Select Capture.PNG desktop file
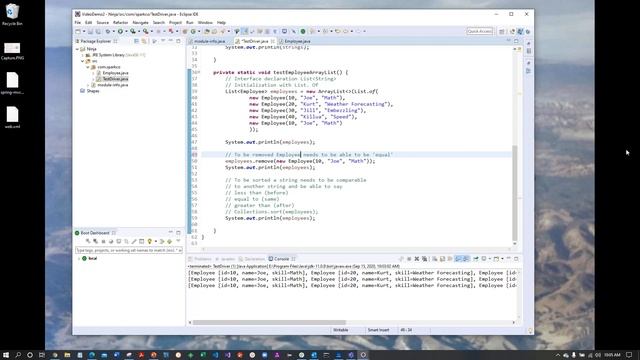Image resolution: width=640 pixels, height=360 pixels. click(x=12, y=51)
